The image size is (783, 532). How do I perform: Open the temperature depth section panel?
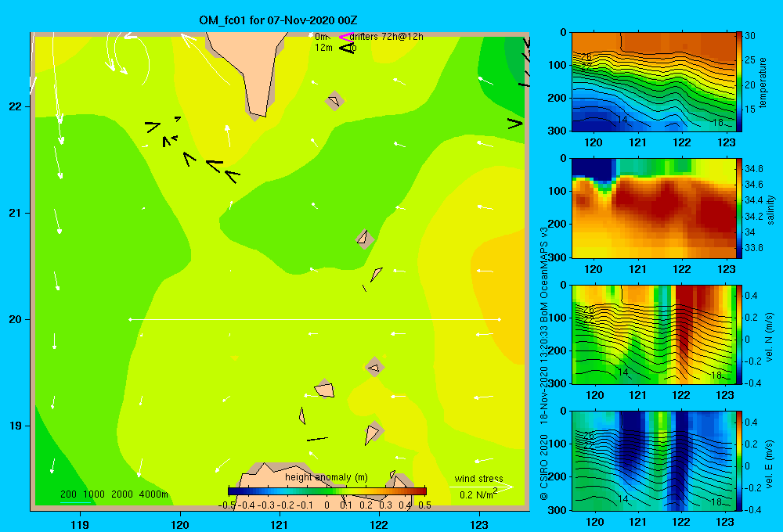pos(654,82)
